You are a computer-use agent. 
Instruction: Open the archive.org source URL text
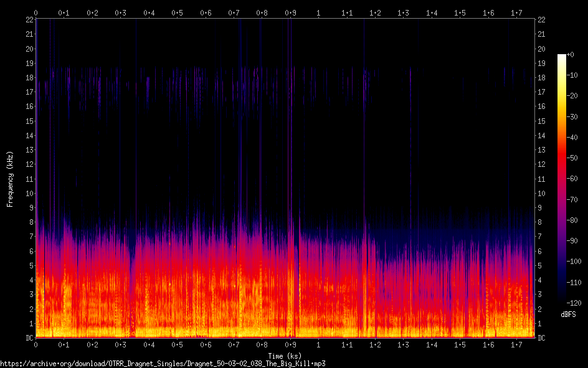[163, 363]
